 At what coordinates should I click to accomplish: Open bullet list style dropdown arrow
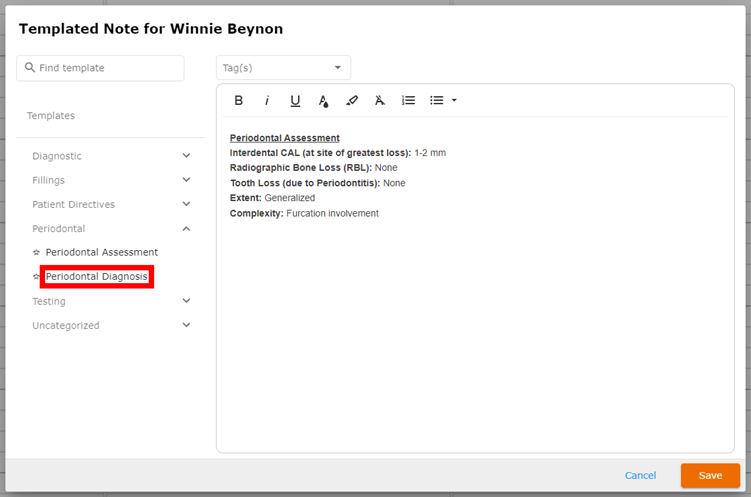(x=454, y=101)
